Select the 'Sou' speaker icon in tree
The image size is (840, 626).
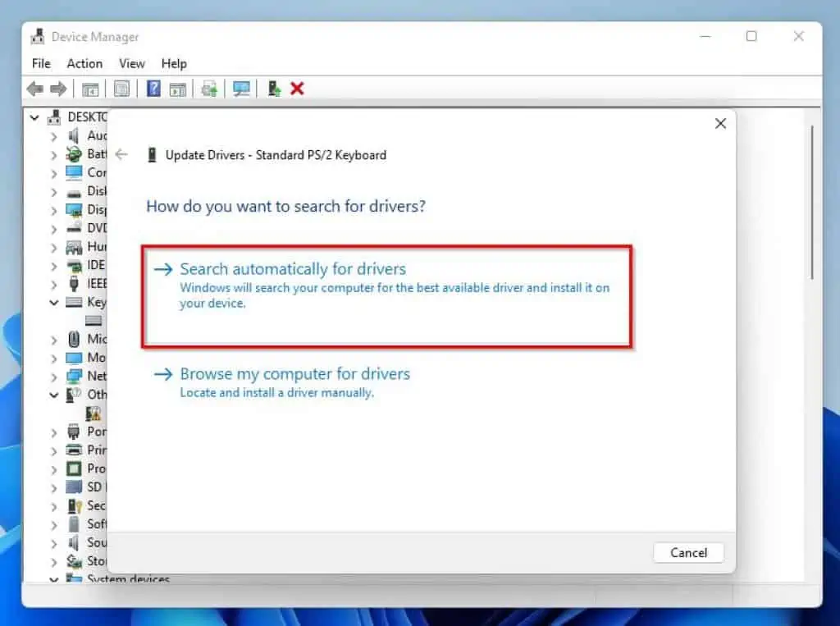pos(74,542)
